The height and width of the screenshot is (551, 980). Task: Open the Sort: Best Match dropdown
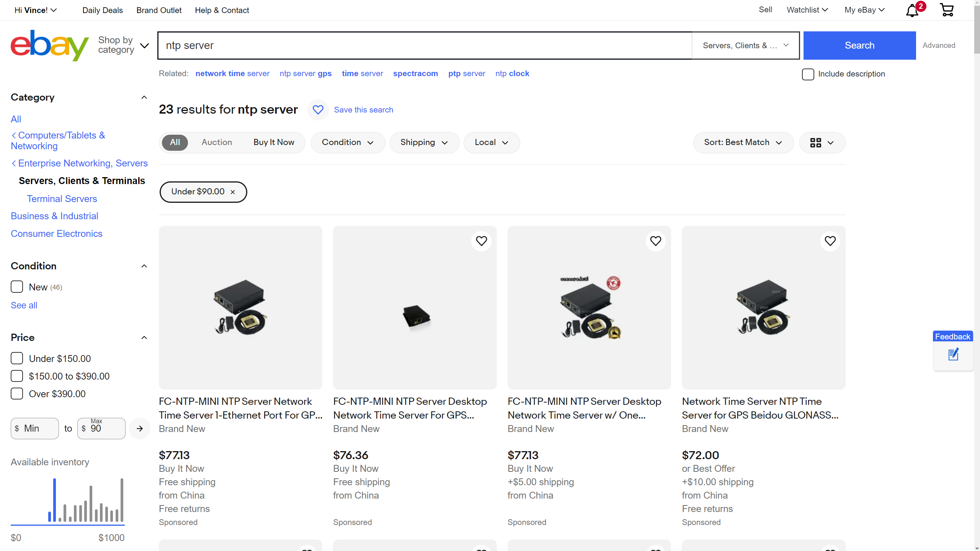tap(743, 143)
